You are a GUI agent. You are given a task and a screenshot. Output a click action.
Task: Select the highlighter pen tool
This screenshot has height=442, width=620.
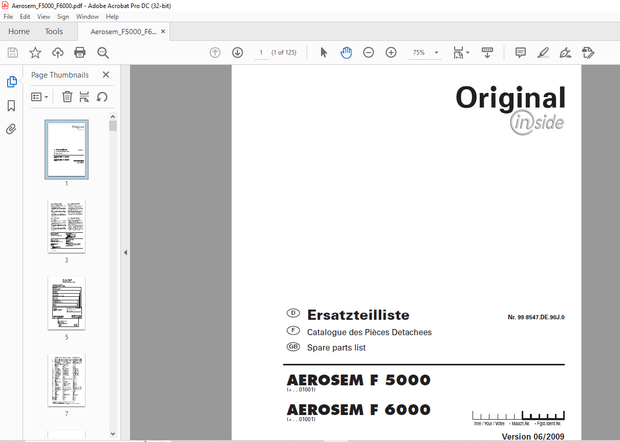543,53
